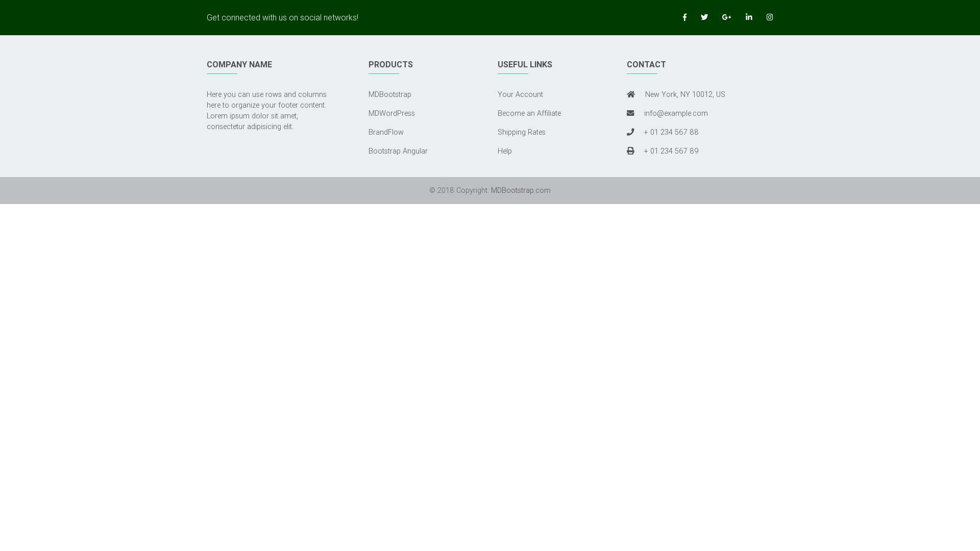
Task: Open the Twitter social icon
Action: (704, 17)
